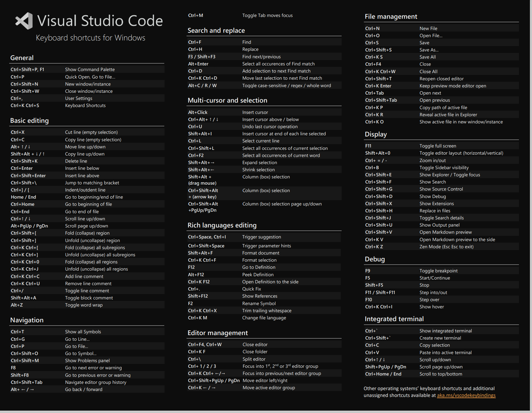This screenshot has height=413, width=532.
Task: Select 'Search and replace' heading
Action: pos(216,31)
